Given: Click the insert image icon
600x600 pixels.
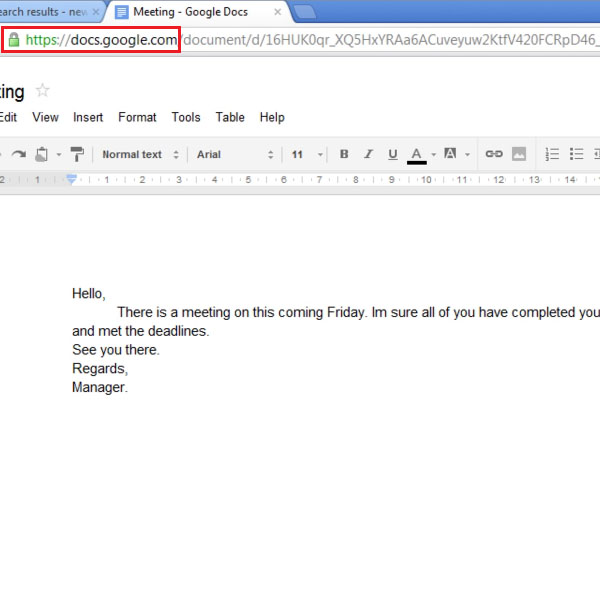Looking at the screenshot, I should [519, 154].
